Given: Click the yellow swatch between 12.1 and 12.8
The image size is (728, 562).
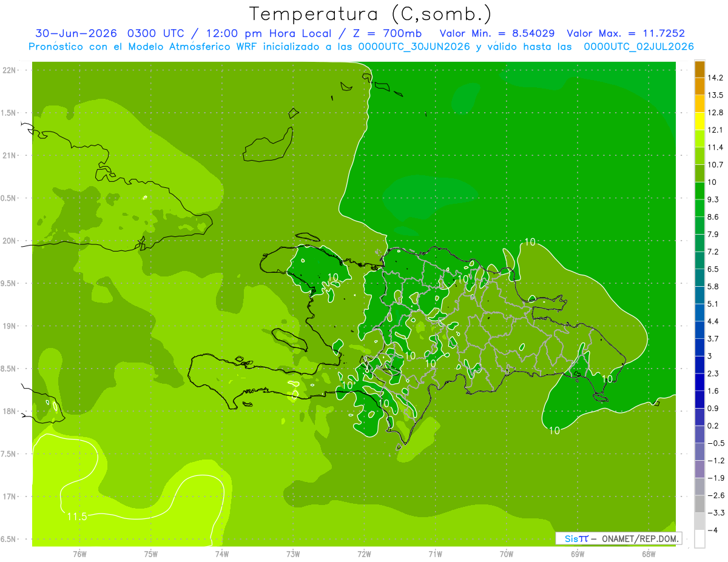Looking at the screenshot, I should pos(699,121).
